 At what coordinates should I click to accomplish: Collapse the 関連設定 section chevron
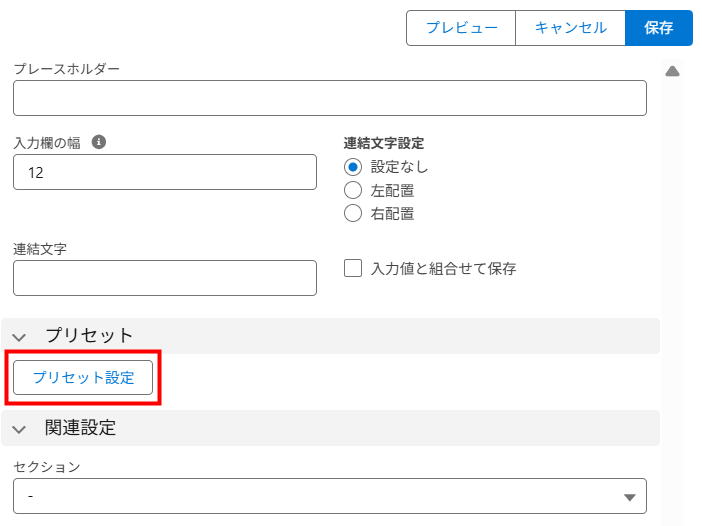20,429
